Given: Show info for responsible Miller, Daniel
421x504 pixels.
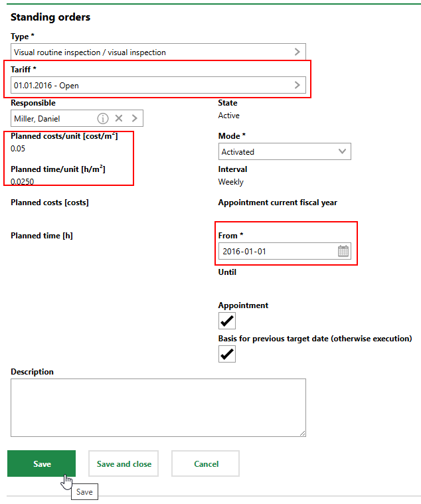Looking at the screenshot, I should [103, 118].
